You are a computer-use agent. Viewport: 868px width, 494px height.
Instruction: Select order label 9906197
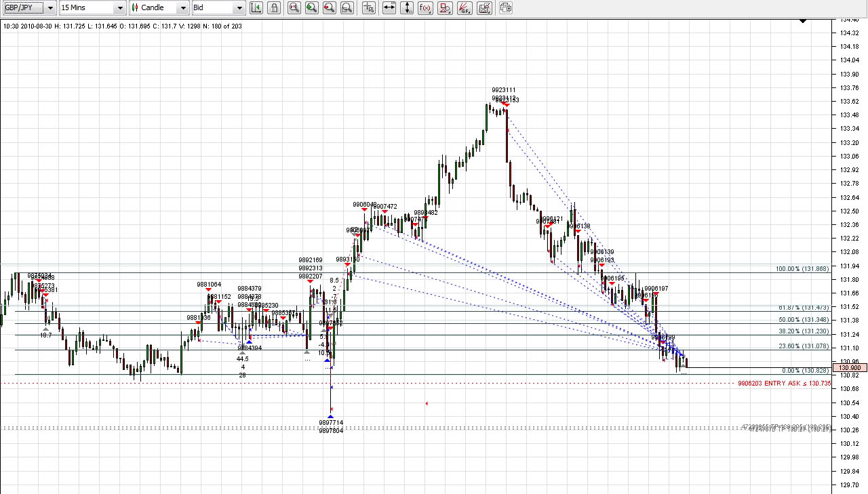(656, 289)
